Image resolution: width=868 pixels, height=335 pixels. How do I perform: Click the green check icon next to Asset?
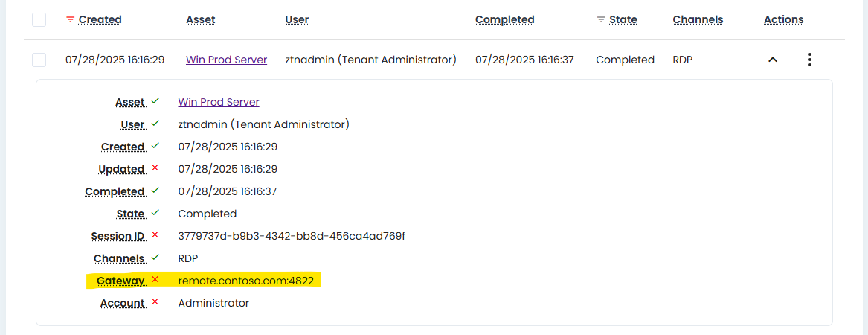pyautogui.click(x=155, y=101)
